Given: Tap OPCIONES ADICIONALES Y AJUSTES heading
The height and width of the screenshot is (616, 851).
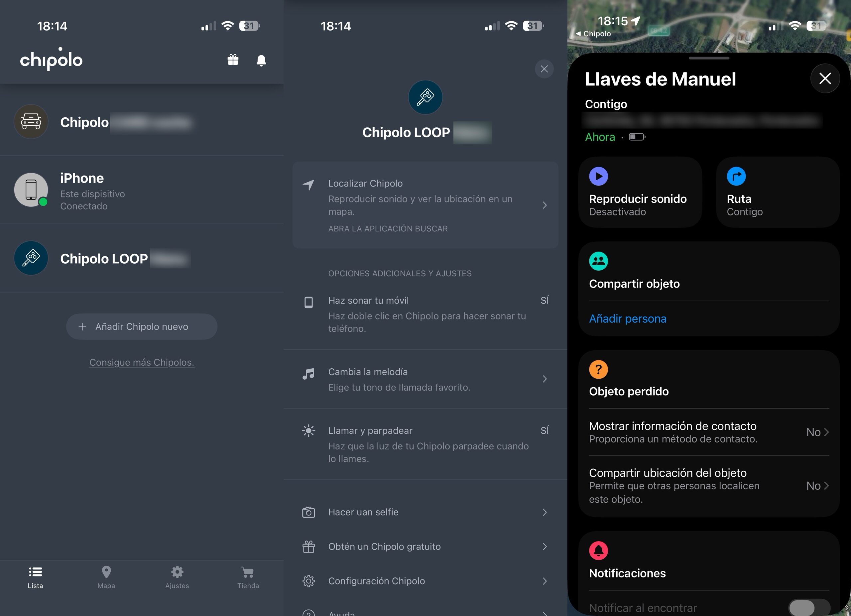Looking at the screenshot, I should pos(400,274).
